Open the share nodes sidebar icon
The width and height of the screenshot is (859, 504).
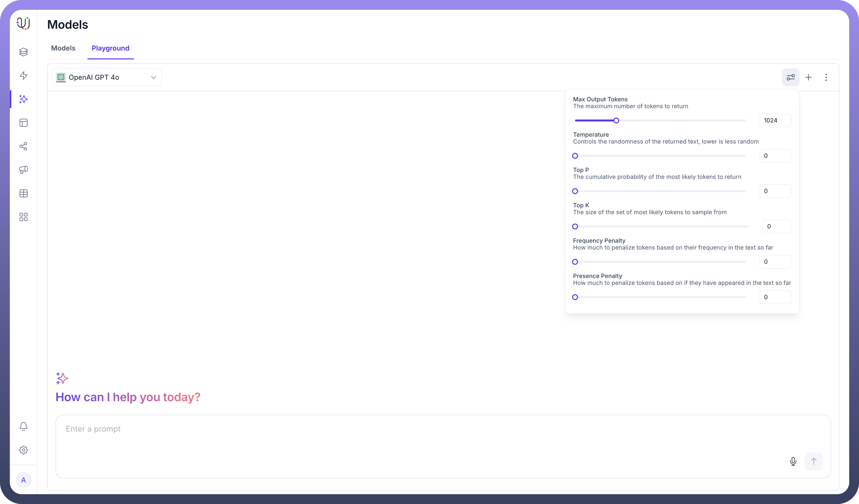(24, 146)
